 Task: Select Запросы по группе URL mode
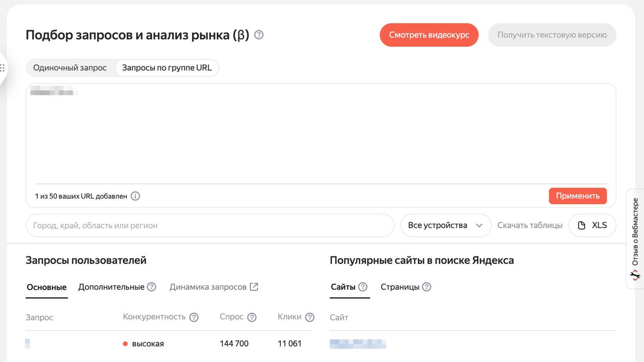(x=167, y=68)
